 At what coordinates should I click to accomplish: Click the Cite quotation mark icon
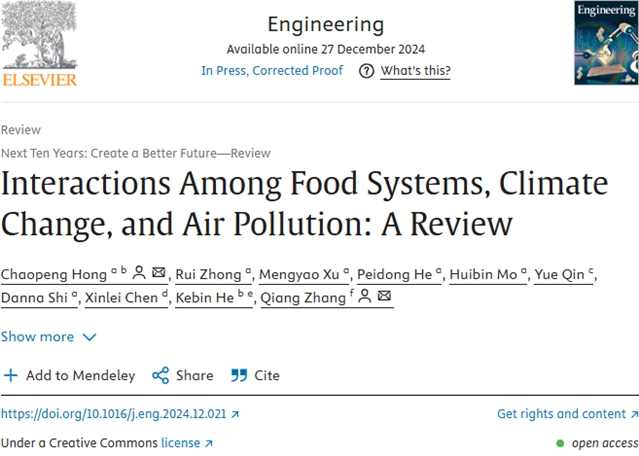coord(239,376)
